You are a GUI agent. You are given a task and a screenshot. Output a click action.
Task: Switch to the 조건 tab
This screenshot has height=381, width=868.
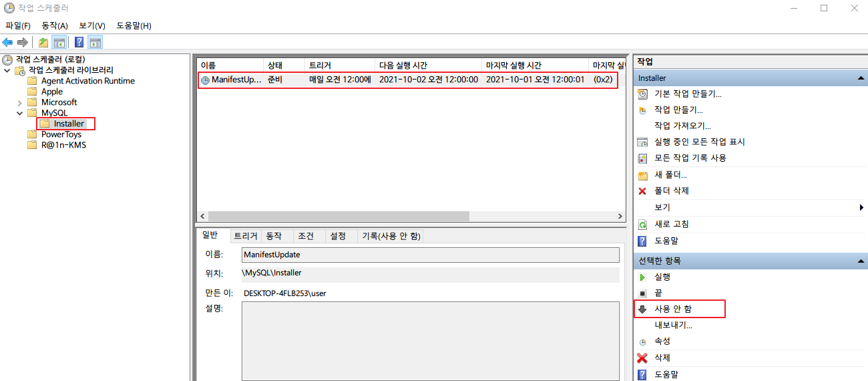tap(306, 236)
